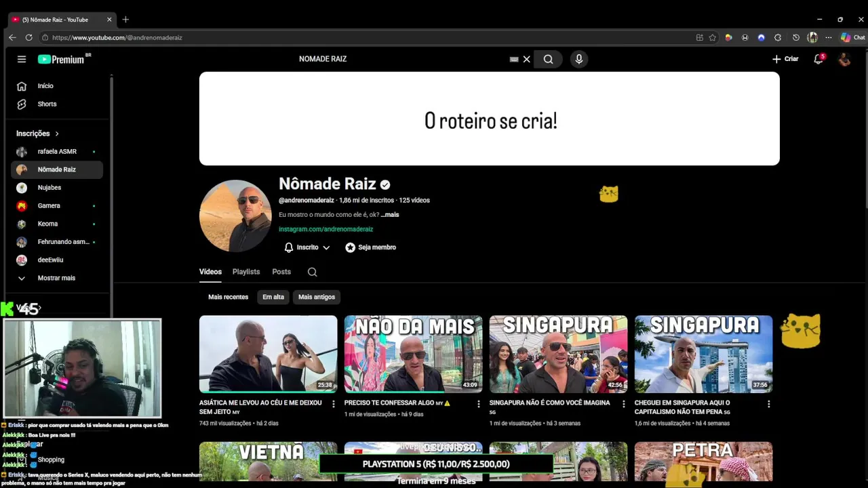Select the Em alta filter chip
Viewport: 868px width, 488px height.
[273, 297]
